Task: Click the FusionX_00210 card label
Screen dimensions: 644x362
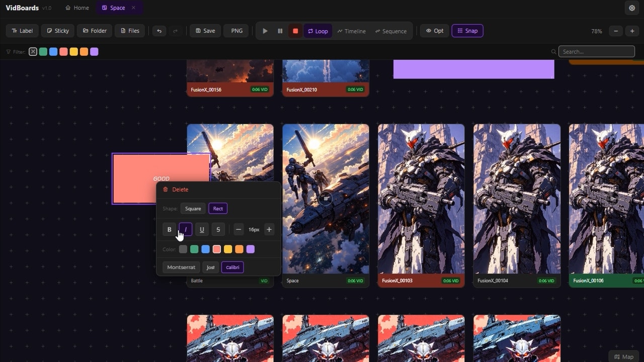Action: 302,90
